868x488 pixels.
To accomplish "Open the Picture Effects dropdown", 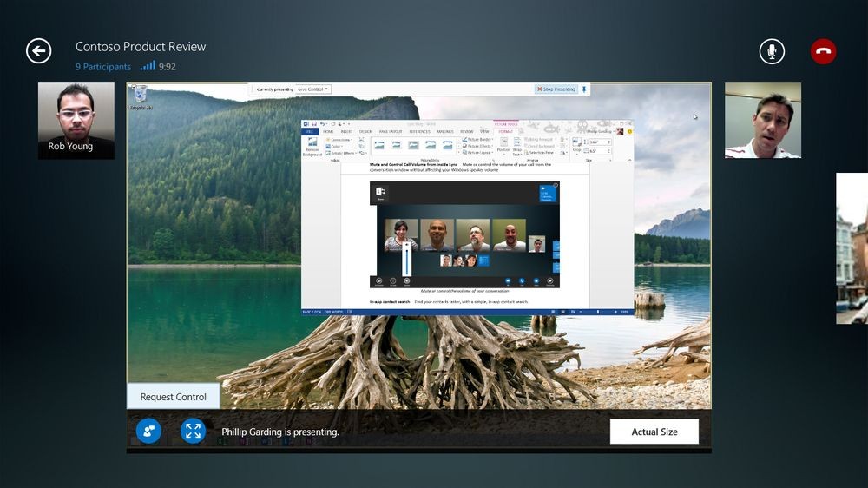I will (x=477, y=146).
